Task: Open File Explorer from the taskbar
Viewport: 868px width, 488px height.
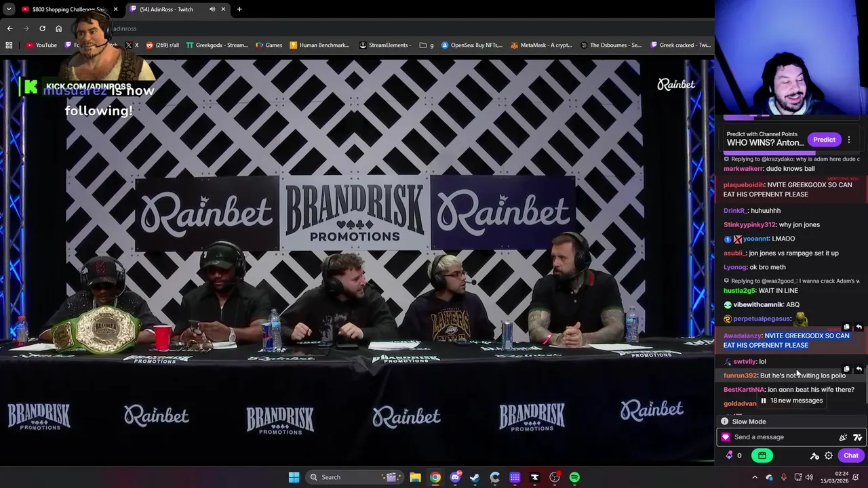Action: [415, 477]
